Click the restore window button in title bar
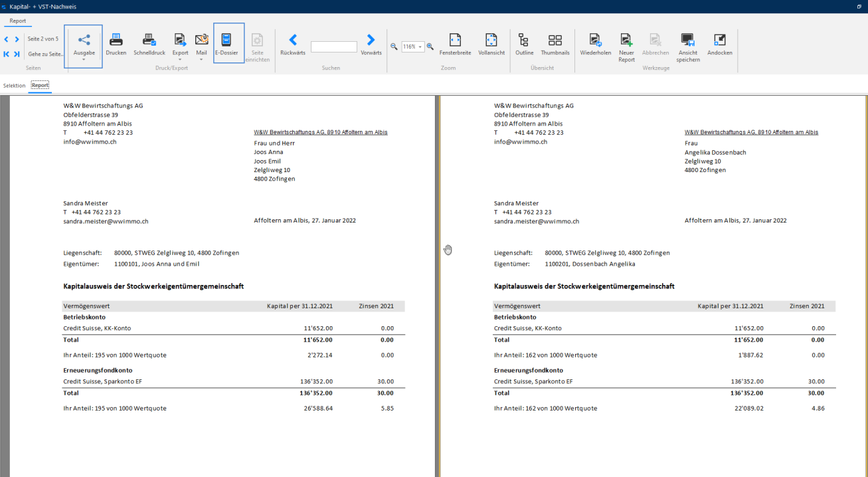The width and height of the screenshot is (868, 477). [859, 6]
